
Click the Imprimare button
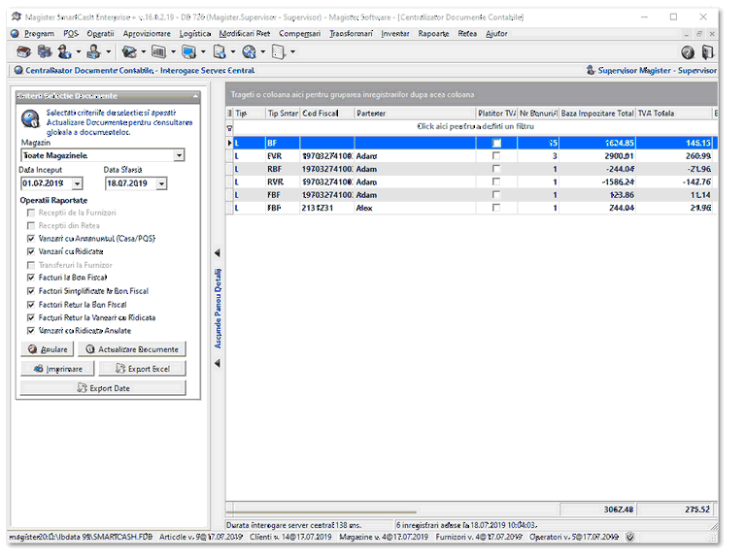(x=57, y=369)
